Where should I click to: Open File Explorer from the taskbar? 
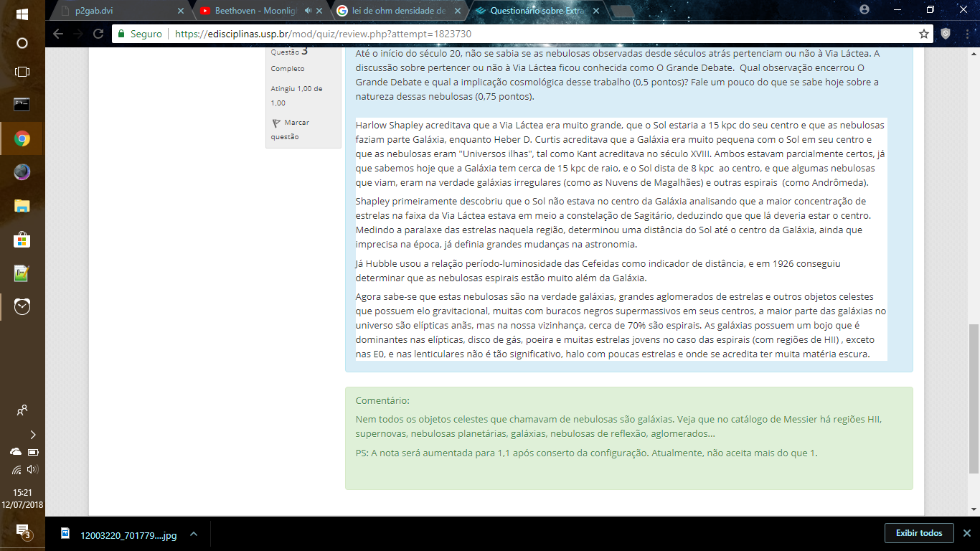22,206
